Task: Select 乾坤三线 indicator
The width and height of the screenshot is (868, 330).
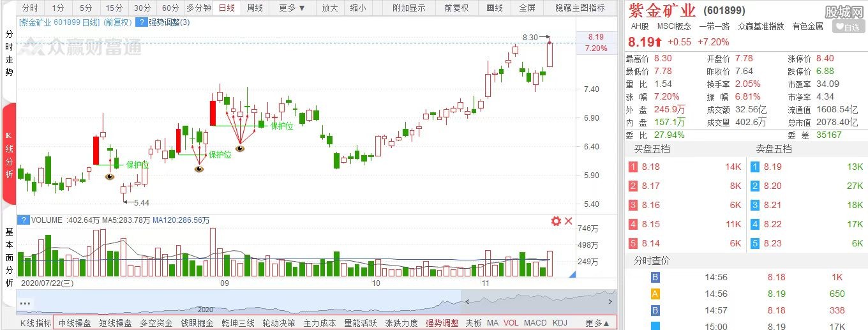Action: pyautogui.click(x=238, y=323)
